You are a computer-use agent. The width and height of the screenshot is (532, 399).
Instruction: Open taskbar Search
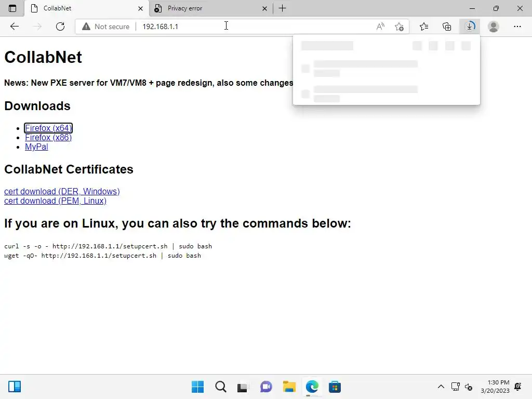(220, 387)
